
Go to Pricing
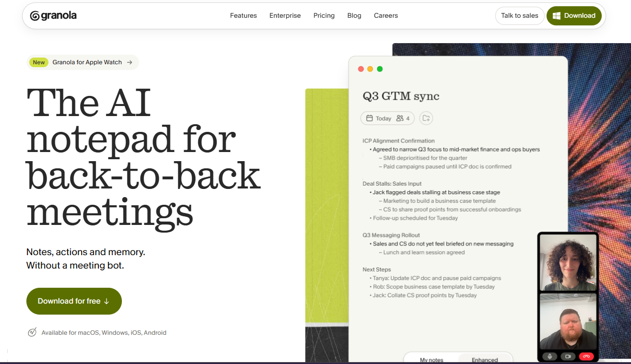point(324,16)
